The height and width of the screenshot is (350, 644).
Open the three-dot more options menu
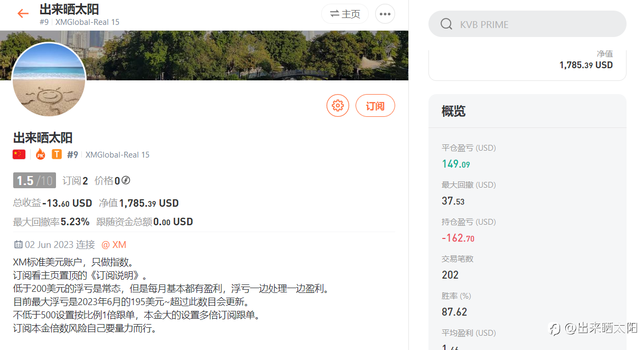(385, 14)
